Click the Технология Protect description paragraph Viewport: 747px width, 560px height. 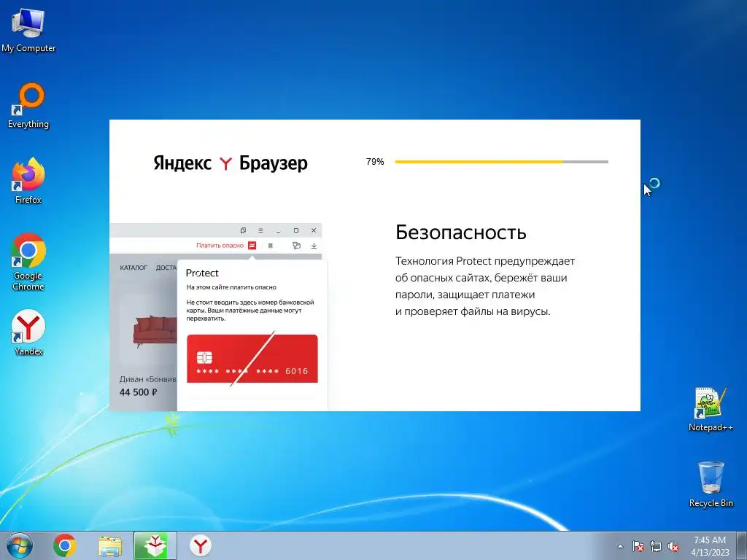click(x=485, y=286)
